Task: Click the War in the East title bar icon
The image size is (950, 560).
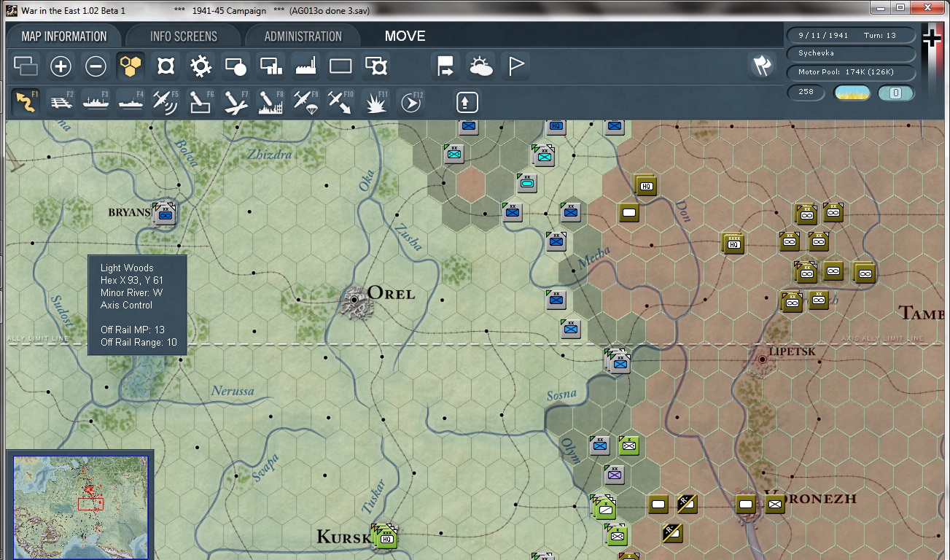Action: tap(11, 10)
